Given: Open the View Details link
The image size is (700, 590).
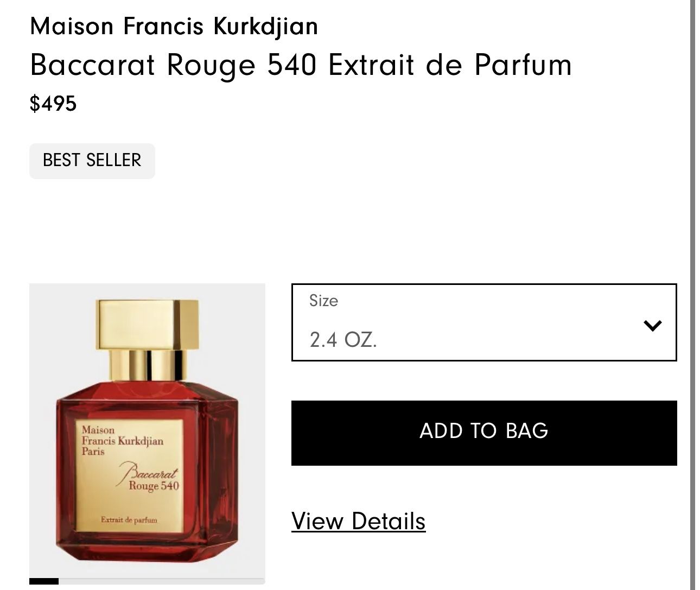Looking at the screenshot, I should tap(358, 521).
